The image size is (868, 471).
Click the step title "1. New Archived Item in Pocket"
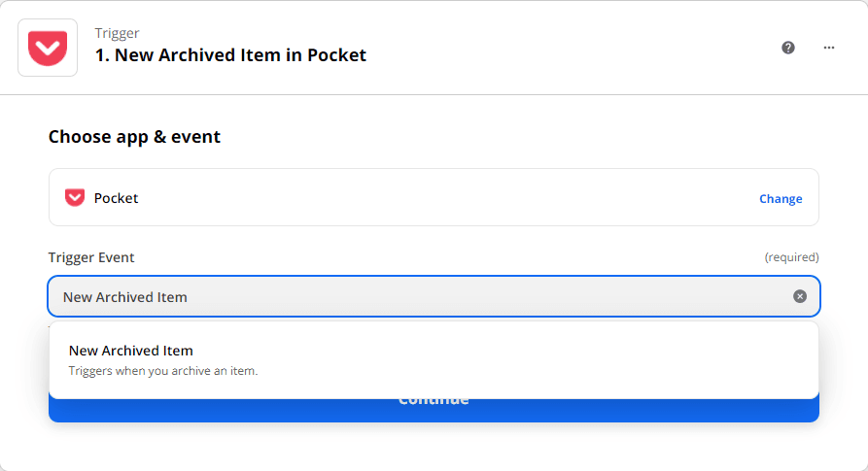tap(230, 55)
